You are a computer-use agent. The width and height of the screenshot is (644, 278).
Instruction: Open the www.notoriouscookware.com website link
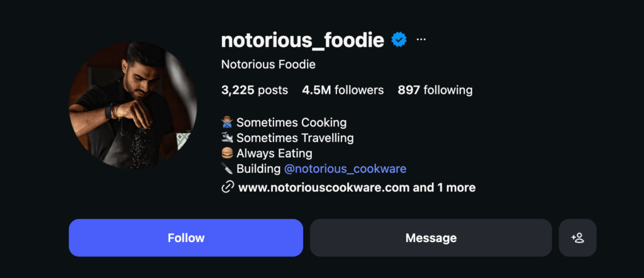[324, 187]
